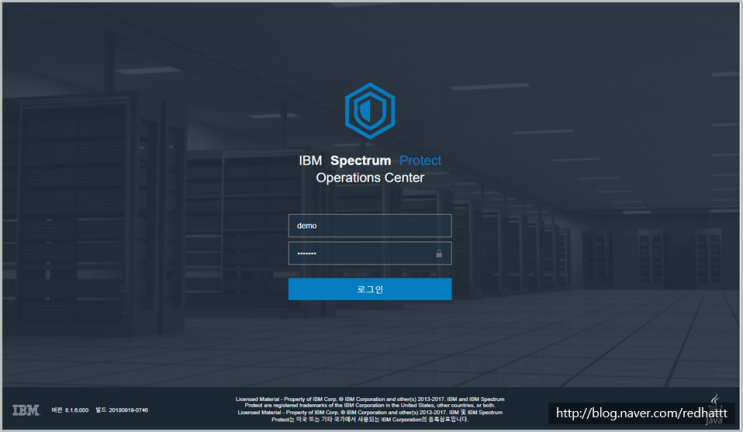Click the IBM Spectrum Protect title text

coord(370,161)
